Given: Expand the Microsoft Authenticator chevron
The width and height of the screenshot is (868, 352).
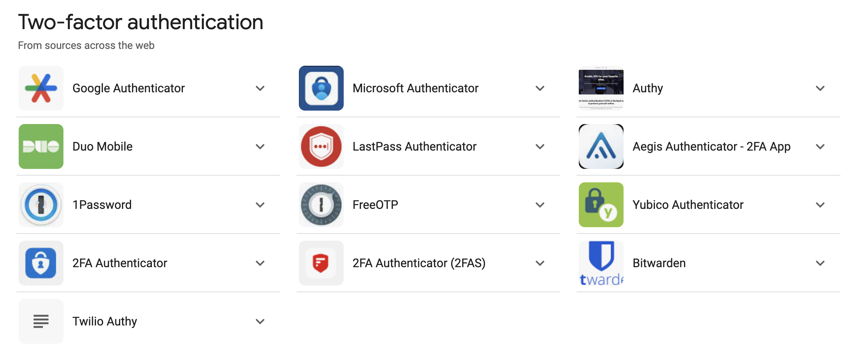Looking at the screenshot, I should (x=540, y=88).
